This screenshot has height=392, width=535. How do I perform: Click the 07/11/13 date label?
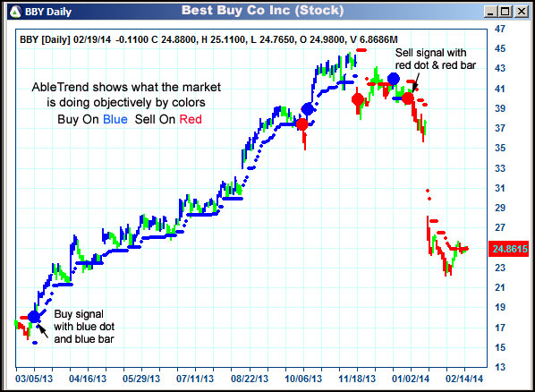(x=195, y=379)
